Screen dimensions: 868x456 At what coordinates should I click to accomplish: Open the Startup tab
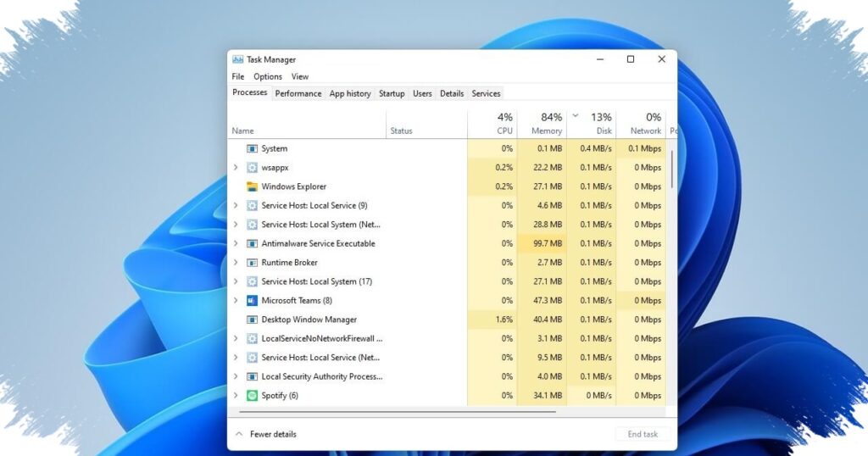point(392,93)
